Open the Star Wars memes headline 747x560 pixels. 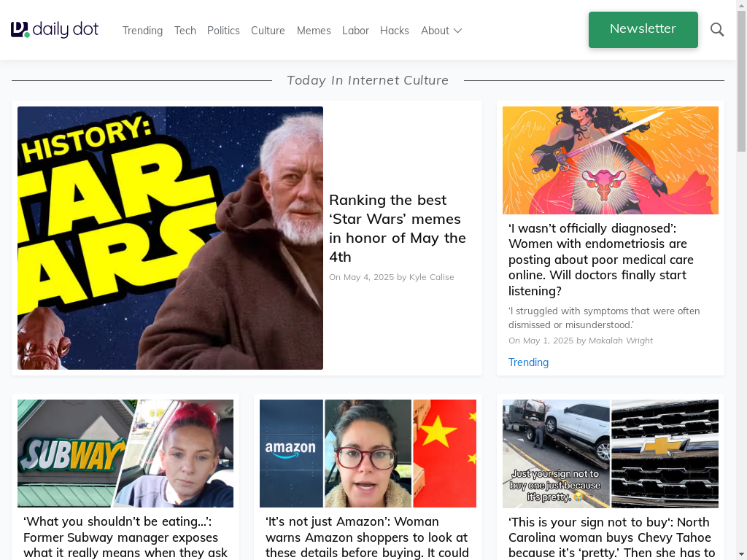[398, 228]
